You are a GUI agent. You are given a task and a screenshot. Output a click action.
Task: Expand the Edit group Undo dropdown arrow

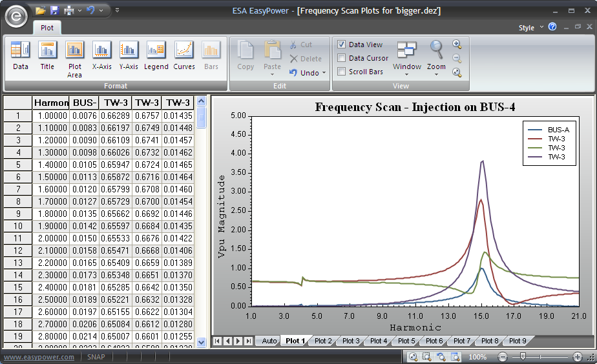324,73
